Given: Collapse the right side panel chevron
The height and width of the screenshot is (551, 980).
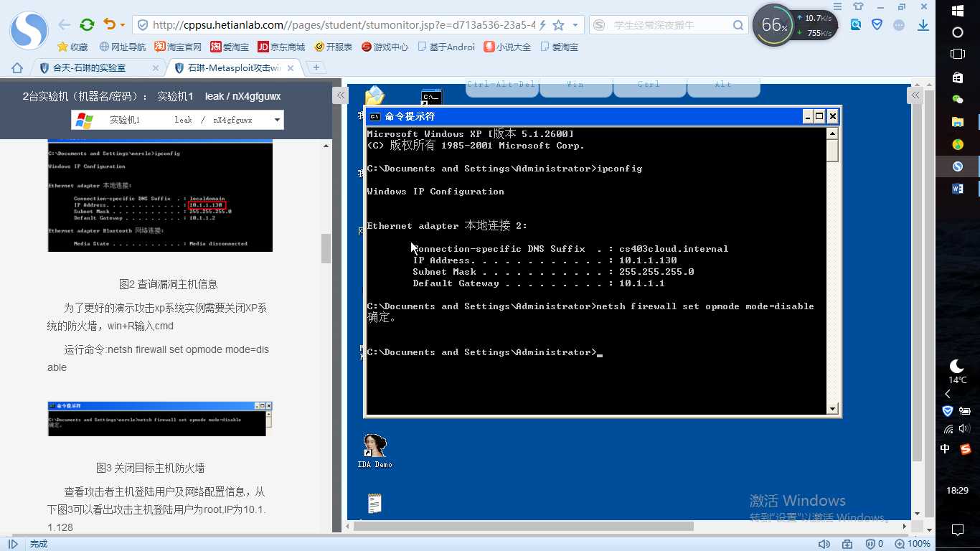Looking at the screenshot, I should tap(915, 95).
